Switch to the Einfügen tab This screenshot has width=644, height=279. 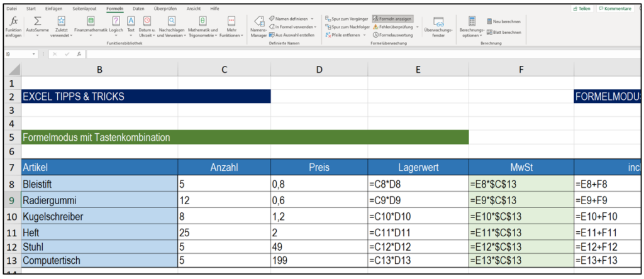coord(54,8)
